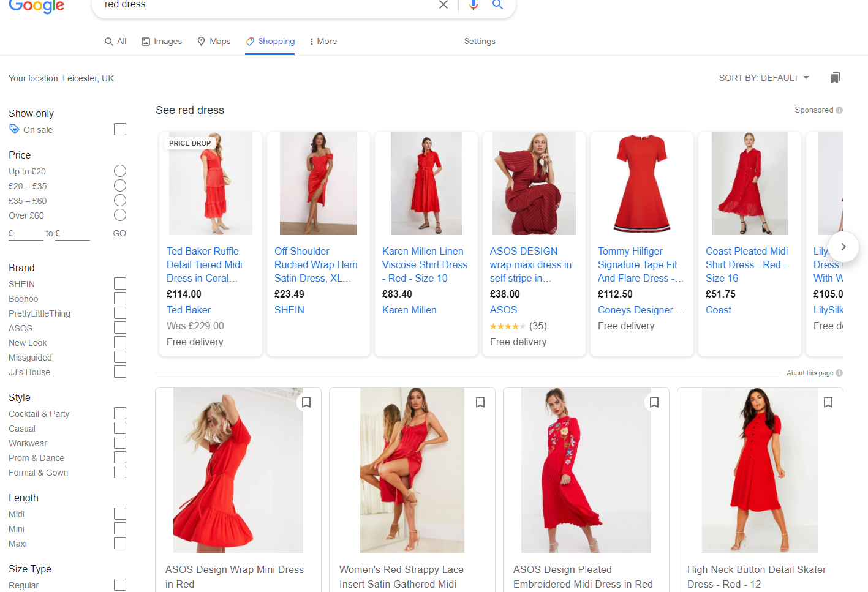Click Tommy Hilfiger red dress thumbnail

coord(642,184)
